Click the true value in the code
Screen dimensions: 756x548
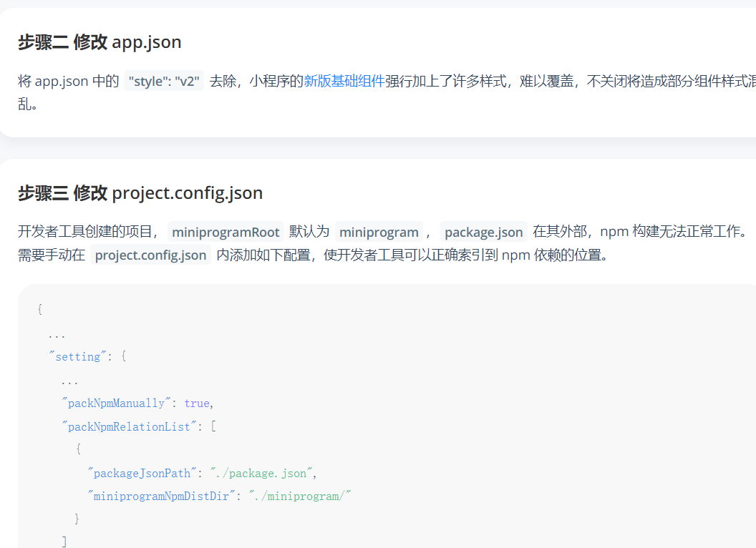(196, 403)
